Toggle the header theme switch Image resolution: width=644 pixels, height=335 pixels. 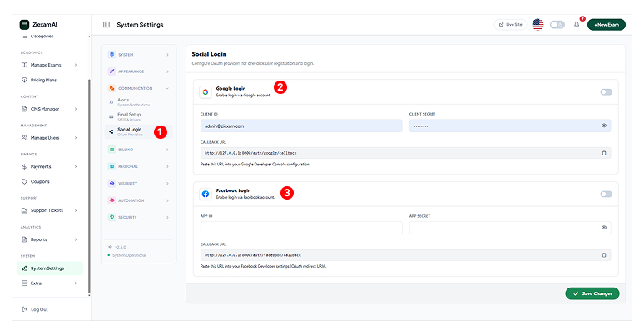coord(557,25)
